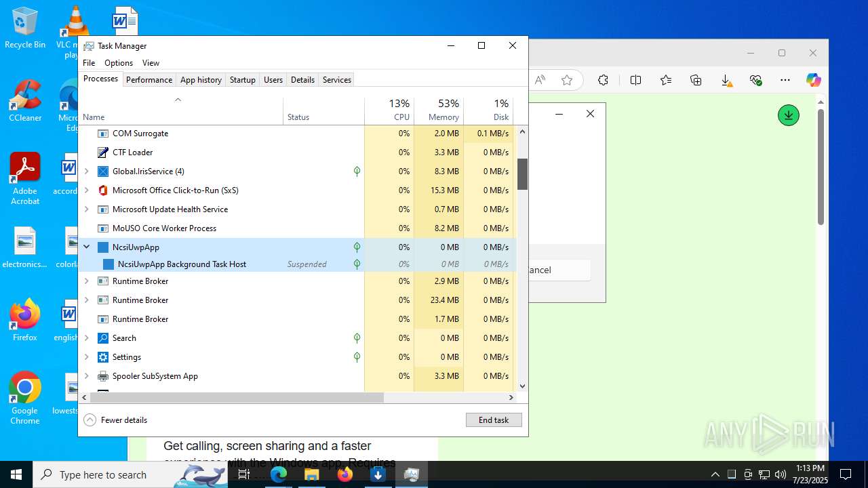The width and height of the screenshot is (868, 488).
Task: Select NcsiUwpApp Background Task Host row
Action: click(298, 264)
